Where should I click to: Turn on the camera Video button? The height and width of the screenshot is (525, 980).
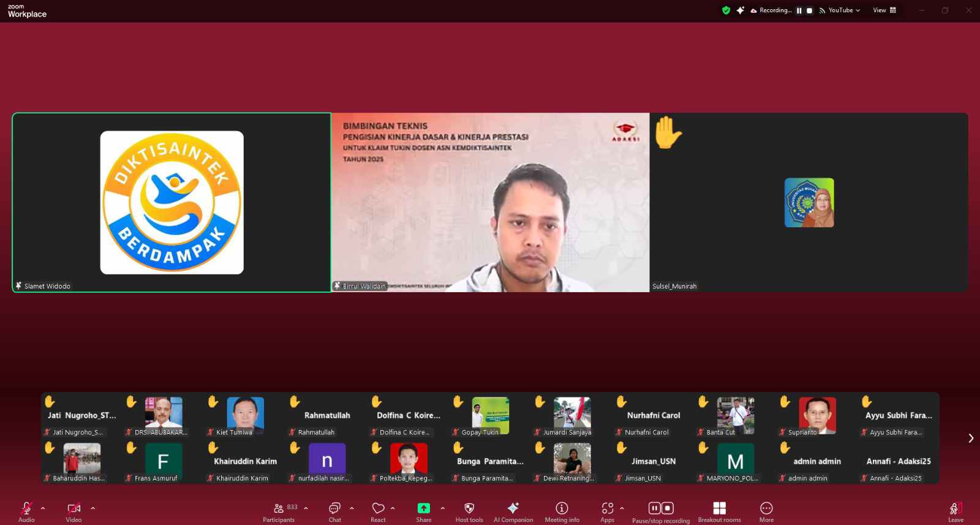tap(73, 512)
